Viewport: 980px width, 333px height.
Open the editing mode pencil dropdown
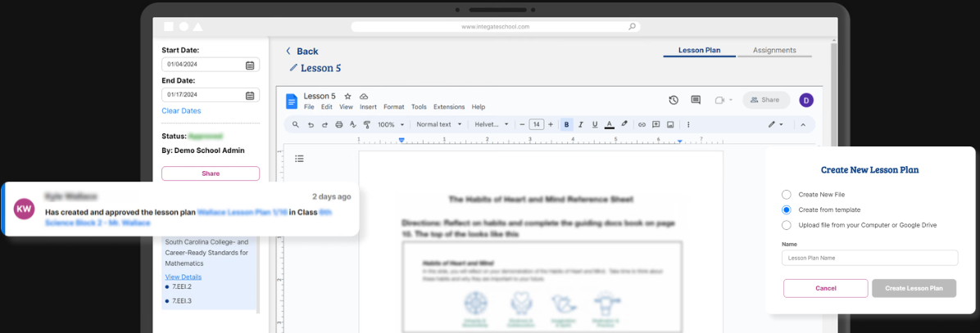tap(776, 124)
